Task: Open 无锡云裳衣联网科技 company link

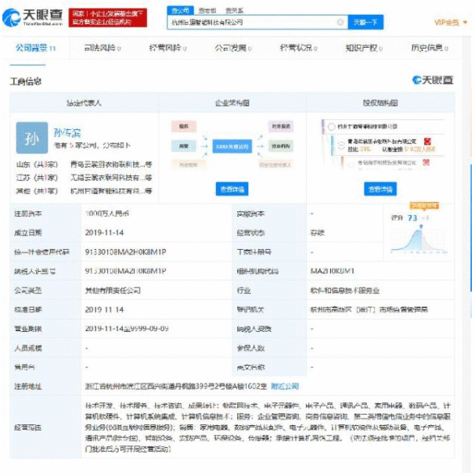Action: [111, 178]
